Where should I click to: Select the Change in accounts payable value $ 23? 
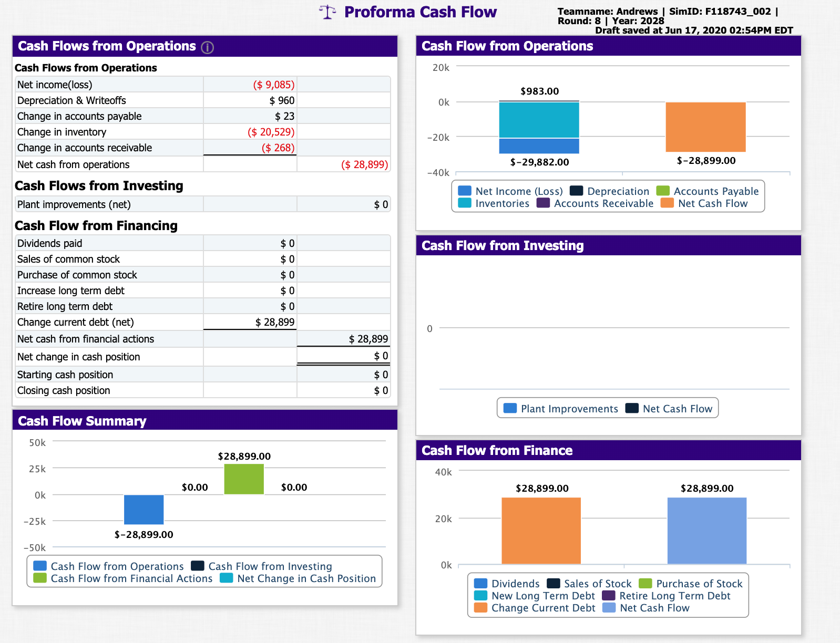[285, 116]
